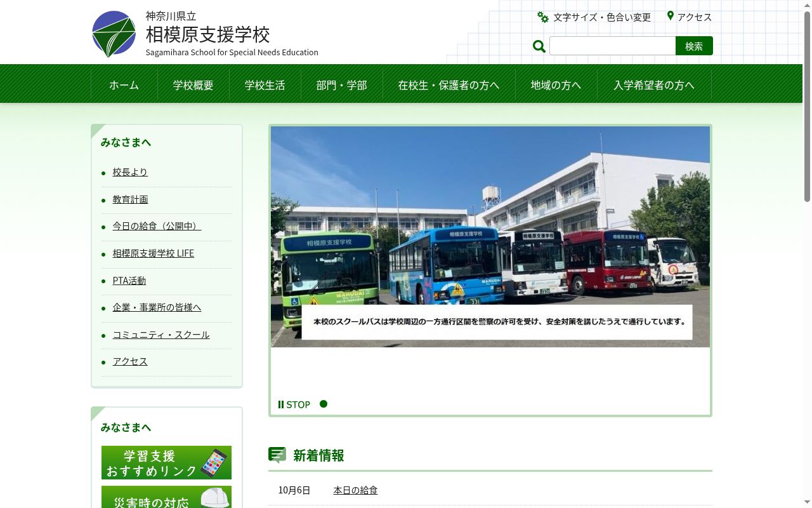Image resolution: width=812 pixels, height=508 pixels.
Task: Pause slideshow with the STOP control
Action: pos(294,404)
